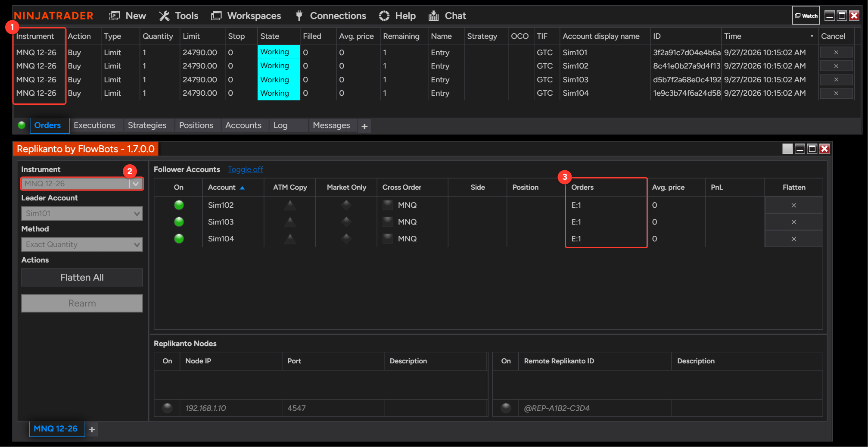
Task: Sort the orders grid by Time
Action: pyautogui.click(x=769, y=36)
